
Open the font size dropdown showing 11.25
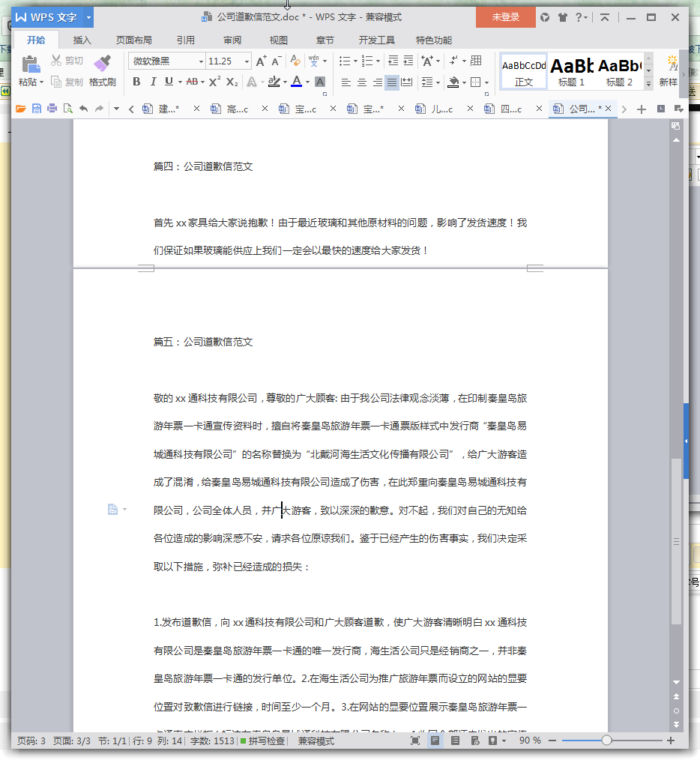point(247,61)
